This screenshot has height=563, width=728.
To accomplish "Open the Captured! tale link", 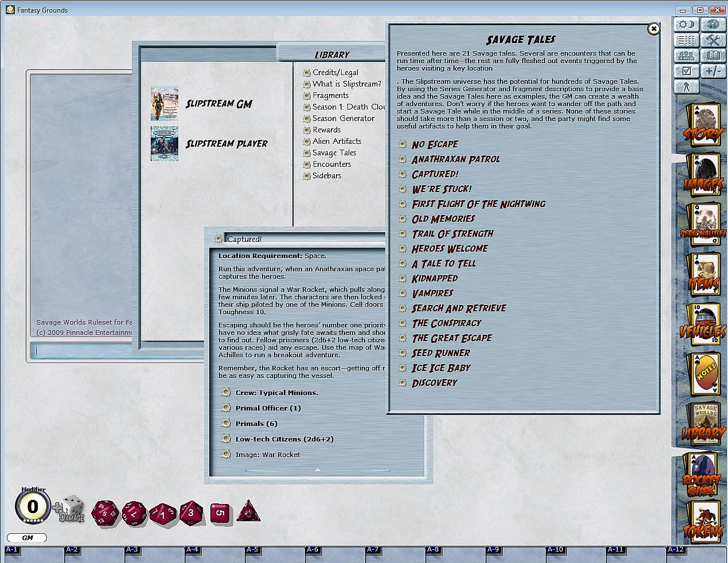I will pos(435,174).
